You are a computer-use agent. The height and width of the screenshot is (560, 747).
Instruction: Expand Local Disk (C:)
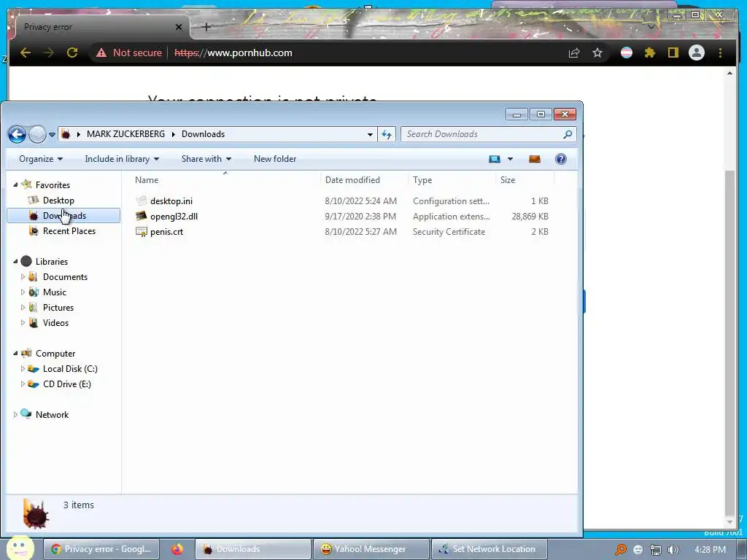tap(23, 368)
